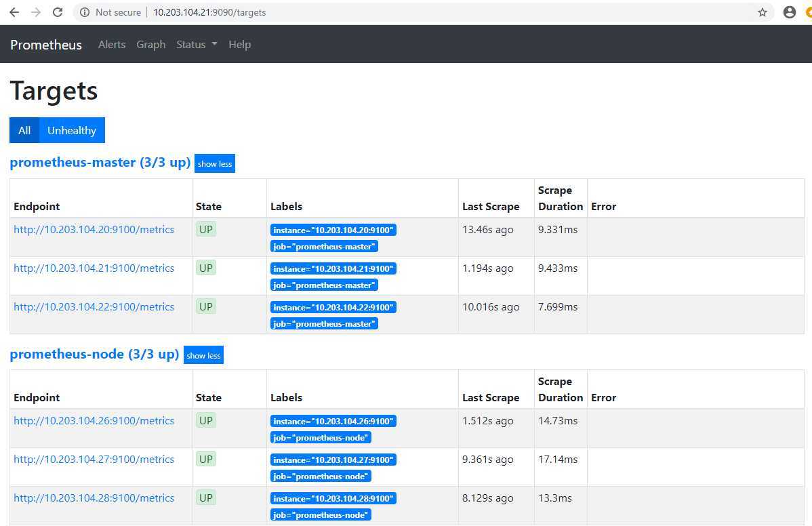Viewport: 812px width, 526px height.
Task: Click the UP state badge for 10.203.104.20
Action: pos(206,229)
